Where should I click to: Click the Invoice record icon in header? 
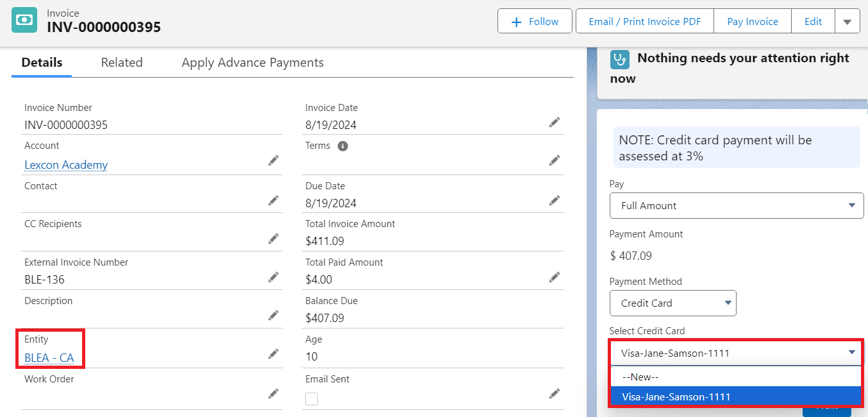click(x=24, y=20)
